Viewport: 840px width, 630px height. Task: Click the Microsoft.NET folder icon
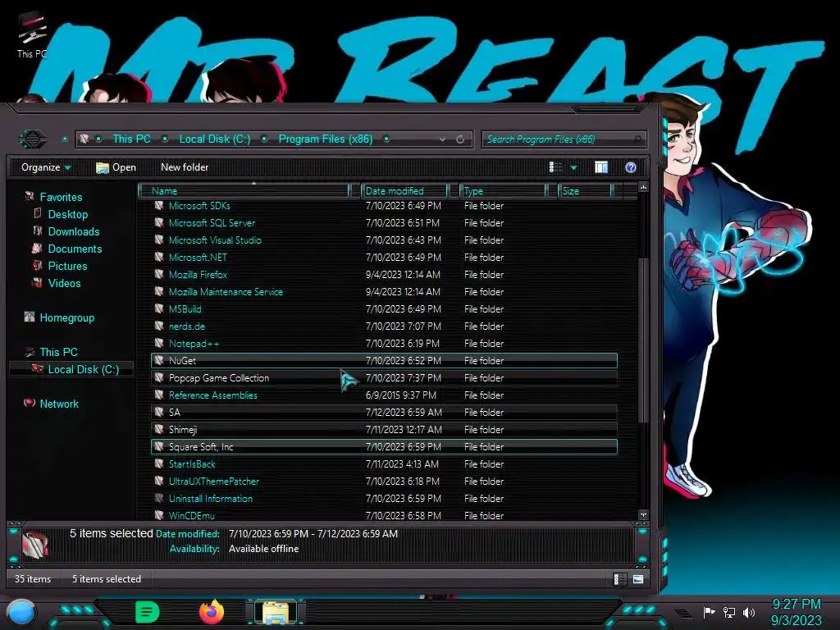click(x=158, y=257)
